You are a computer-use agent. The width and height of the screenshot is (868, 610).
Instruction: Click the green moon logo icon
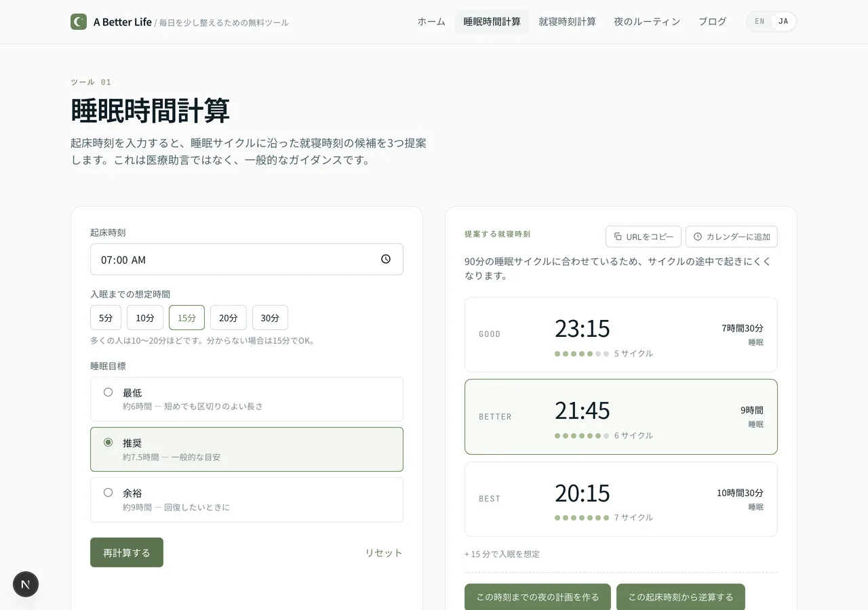tap(79, 22)
